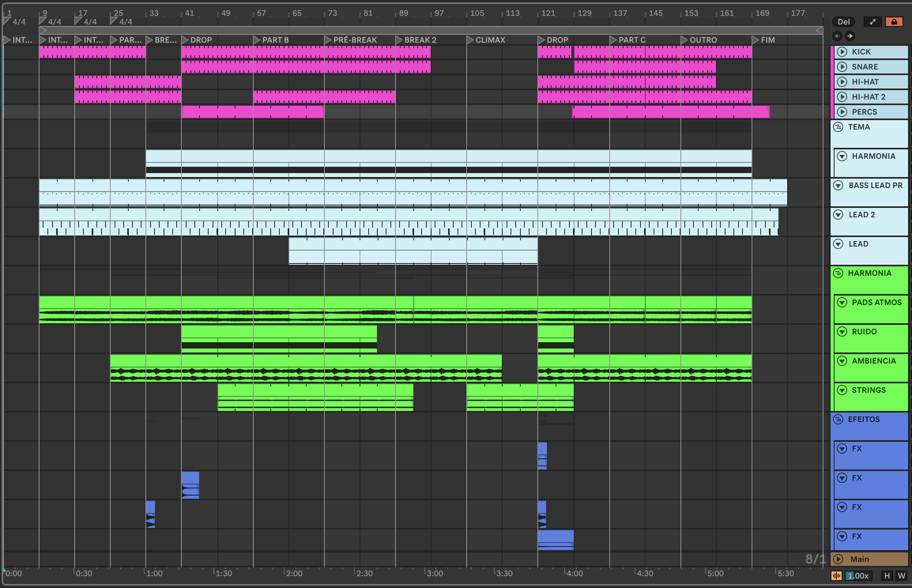This screenshot has height=588, width=912.
Task: Select the PRÉ-BREAK locator marker
Action: click(x=328, y=40)
